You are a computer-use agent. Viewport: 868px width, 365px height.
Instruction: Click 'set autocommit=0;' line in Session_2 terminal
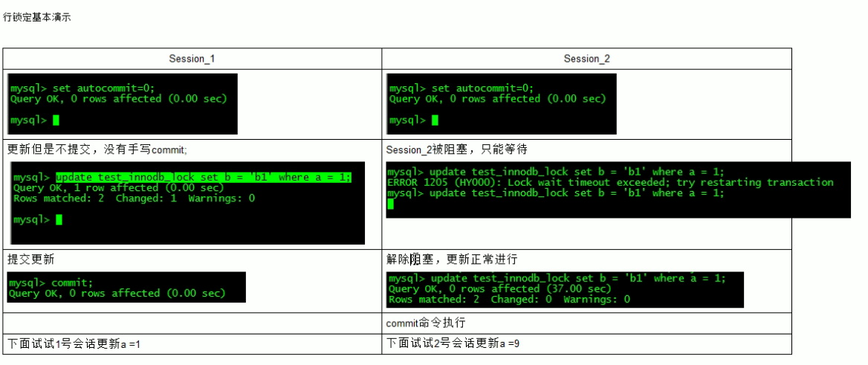[x=461, y=88]
